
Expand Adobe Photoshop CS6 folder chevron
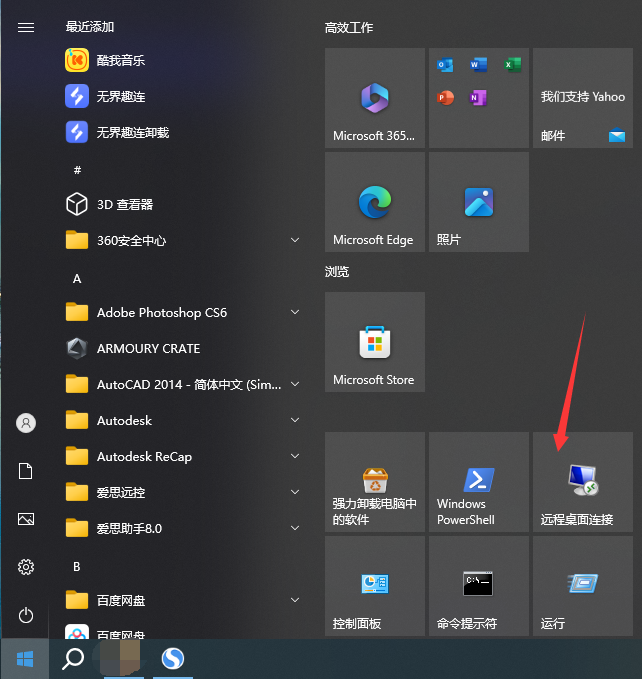pyautogui.click(x=295, y=312)
